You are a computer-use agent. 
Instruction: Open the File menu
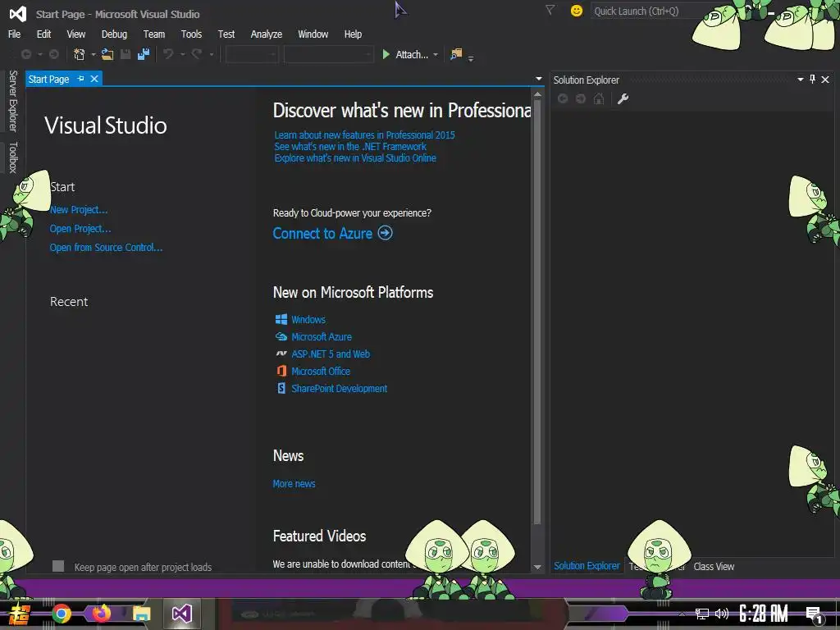pos(15,34)
